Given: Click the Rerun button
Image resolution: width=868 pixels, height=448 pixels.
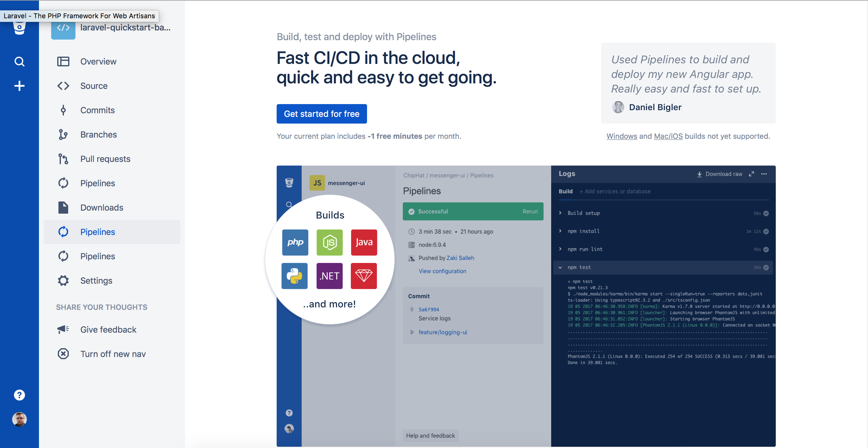Looking at the screenshot, I should 530,211.
